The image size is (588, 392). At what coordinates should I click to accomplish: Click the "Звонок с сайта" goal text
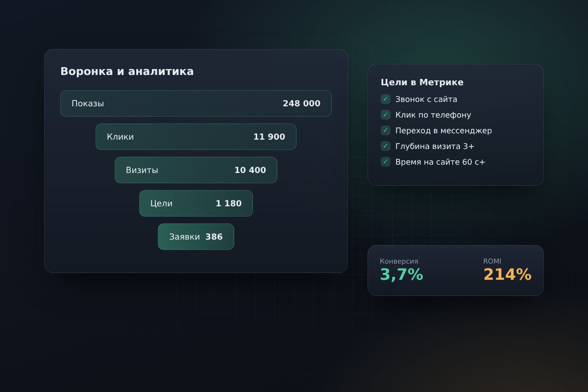426,99
